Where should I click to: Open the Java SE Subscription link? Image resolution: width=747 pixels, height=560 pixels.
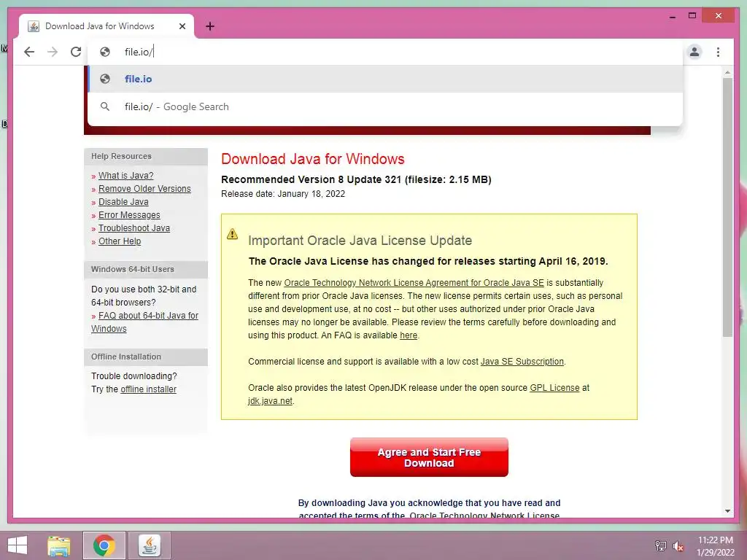pos(522,362)
